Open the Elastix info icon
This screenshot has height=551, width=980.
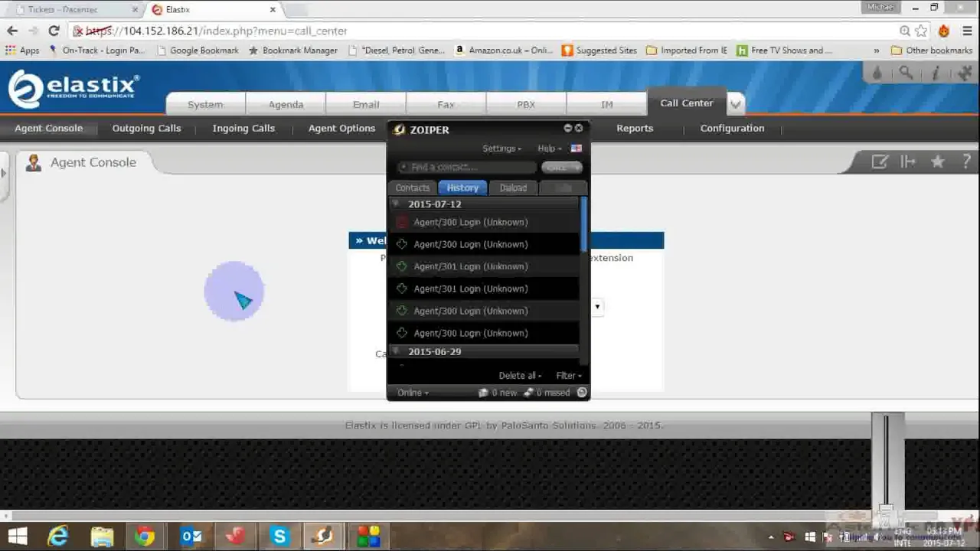tap(935, 73)
